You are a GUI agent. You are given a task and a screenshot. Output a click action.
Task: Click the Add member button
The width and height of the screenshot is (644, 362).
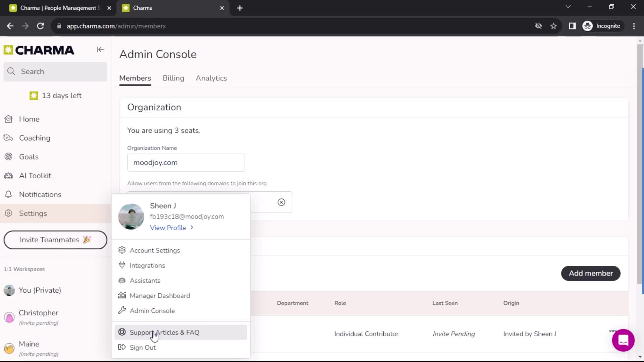592,273
